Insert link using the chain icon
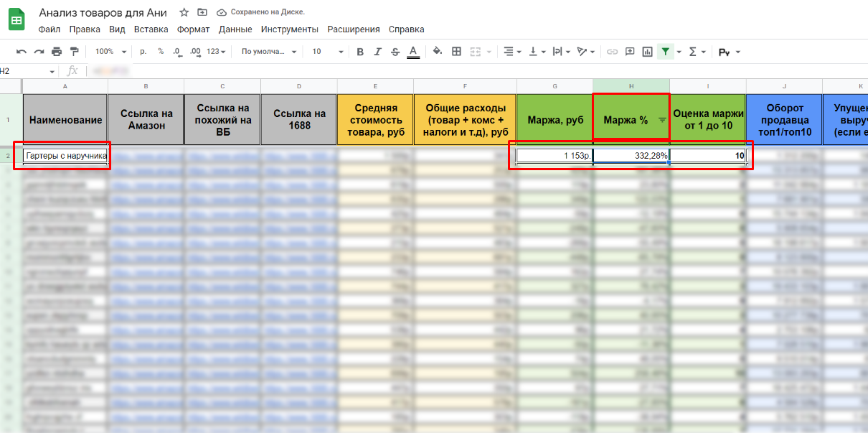 tap(612, 52)
